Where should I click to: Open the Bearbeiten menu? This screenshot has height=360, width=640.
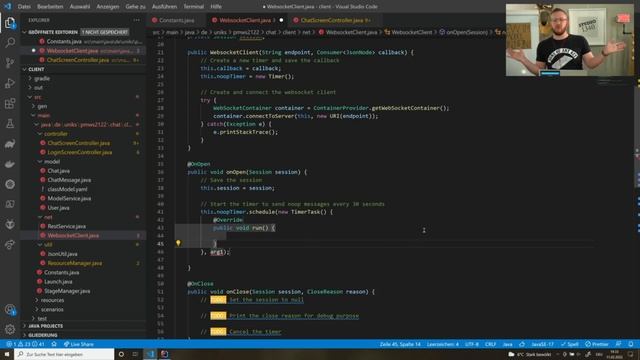[50, 7]
